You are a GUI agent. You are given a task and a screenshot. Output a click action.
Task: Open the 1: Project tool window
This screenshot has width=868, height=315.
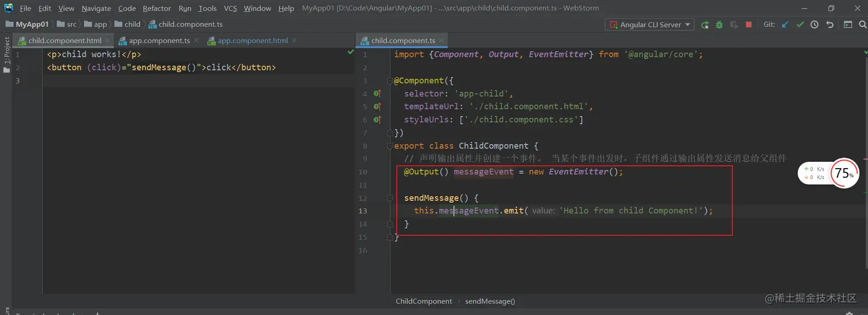click(x=7, y=55)
